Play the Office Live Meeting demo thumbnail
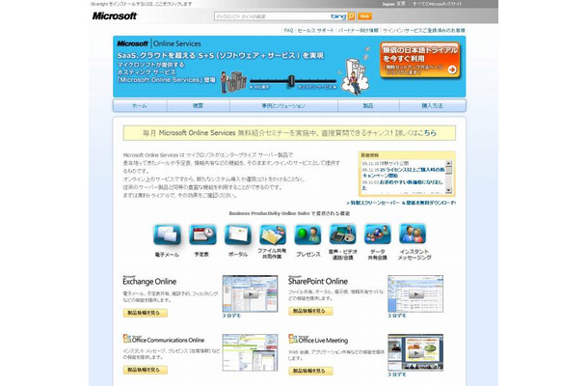 [415, 352]
